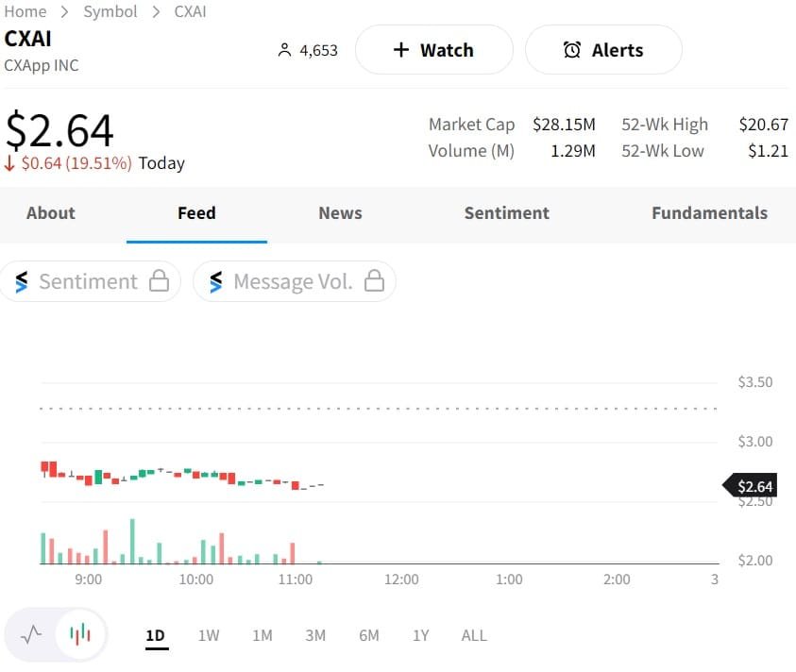Show the ALL time chart range
796x672 pixels.
[474, 635]
